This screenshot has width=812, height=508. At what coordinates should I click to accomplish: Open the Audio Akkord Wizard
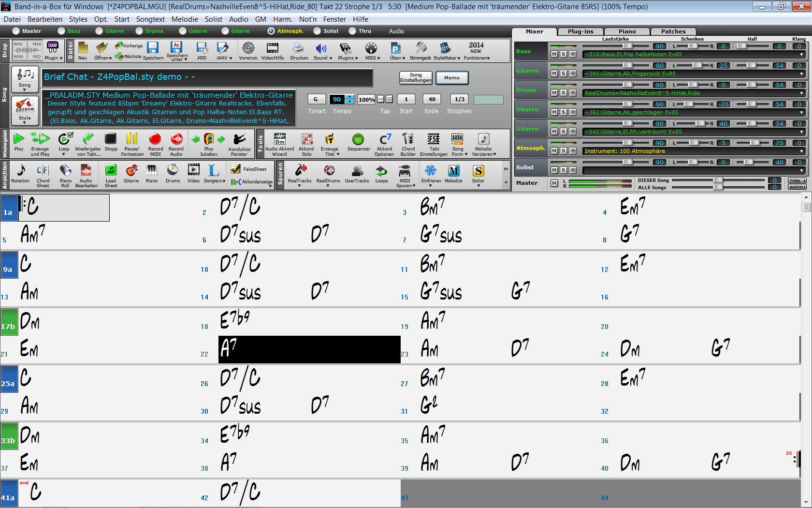[x=279, y=144]
